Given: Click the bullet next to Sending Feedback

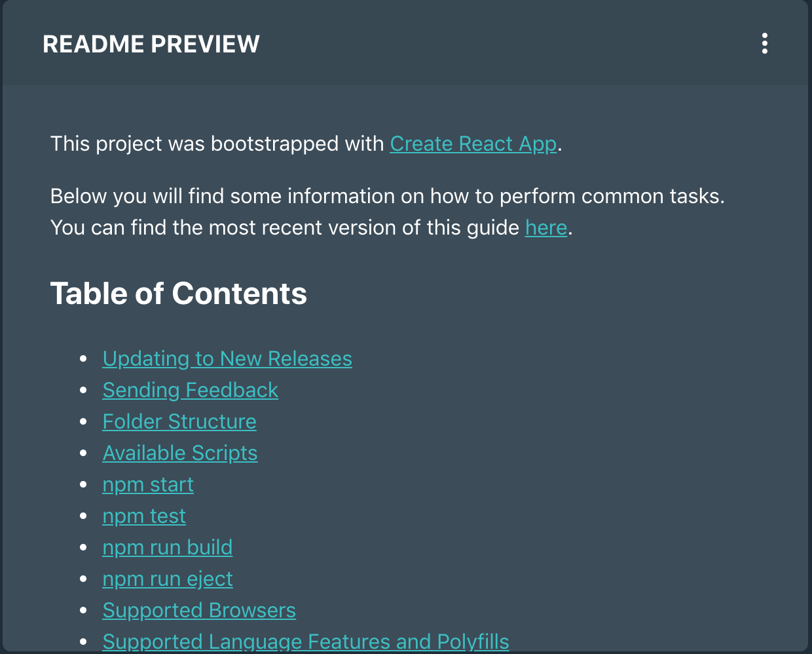Looking at the screenshot, I should coord(83,390).
